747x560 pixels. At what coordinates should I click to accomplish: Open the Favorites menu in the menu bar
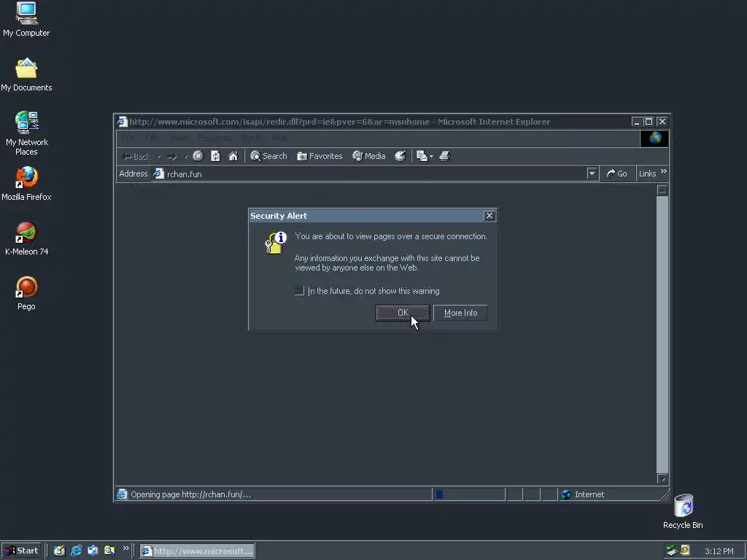pos(214,138)
